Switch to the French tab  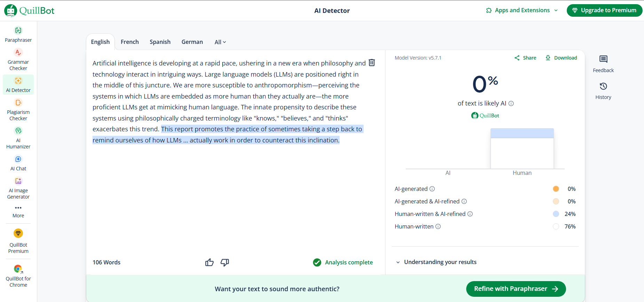tap(129, 42)
